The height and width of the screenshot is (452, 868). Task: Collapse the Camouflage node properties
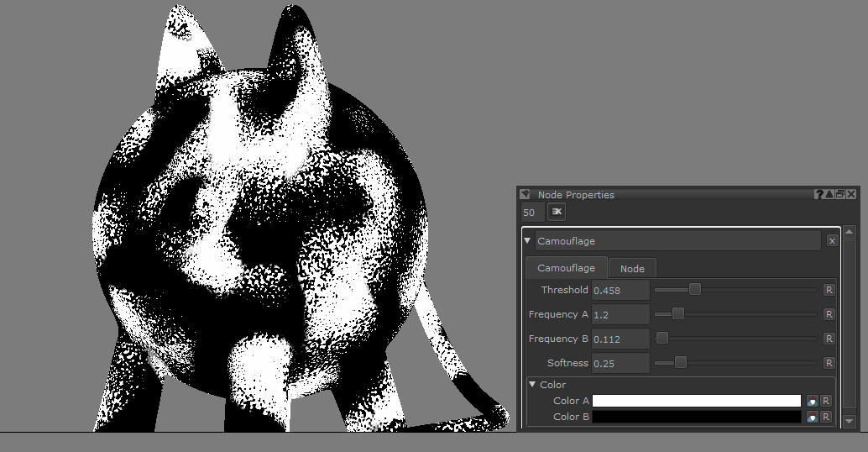(x=528, y=240)
